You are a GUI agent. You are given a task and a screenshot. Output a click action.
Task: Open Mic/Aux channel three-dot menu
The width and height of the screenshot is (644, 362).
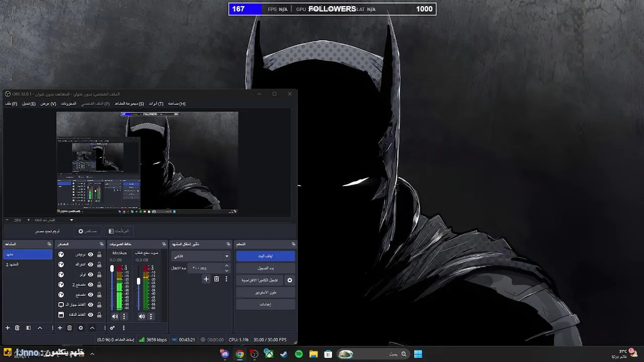[x=124, y=316]
